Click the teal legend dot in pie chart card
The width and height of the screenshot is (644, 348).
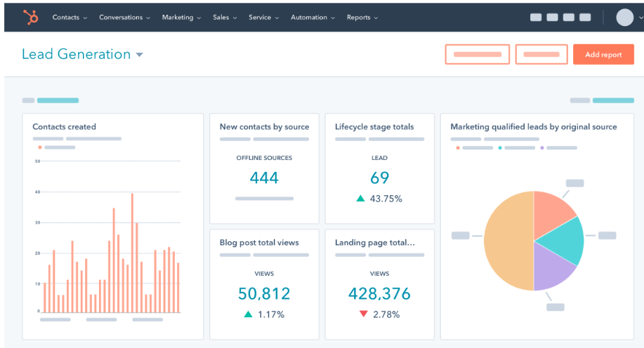500,148
